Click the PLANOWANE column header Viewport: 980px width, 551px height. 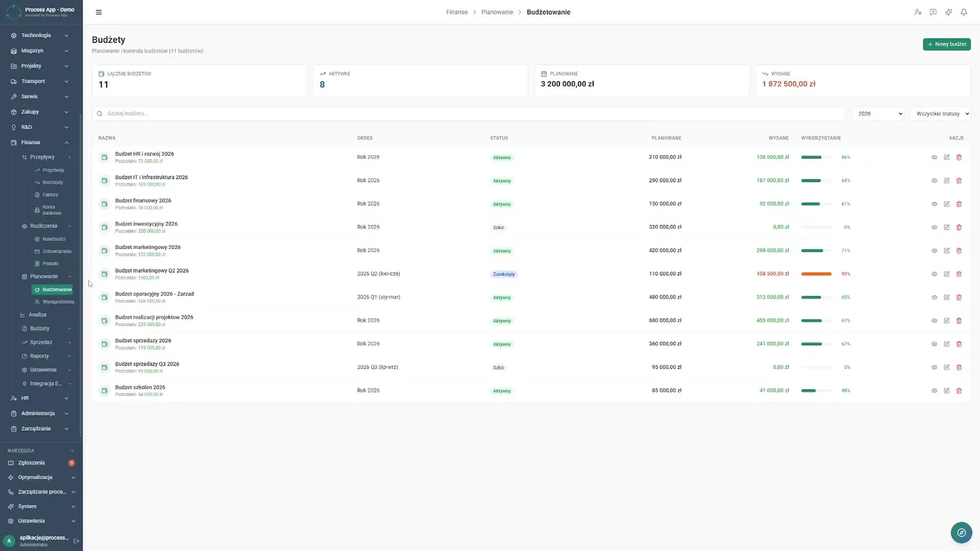pyautogui.click(x=666, y=138)
